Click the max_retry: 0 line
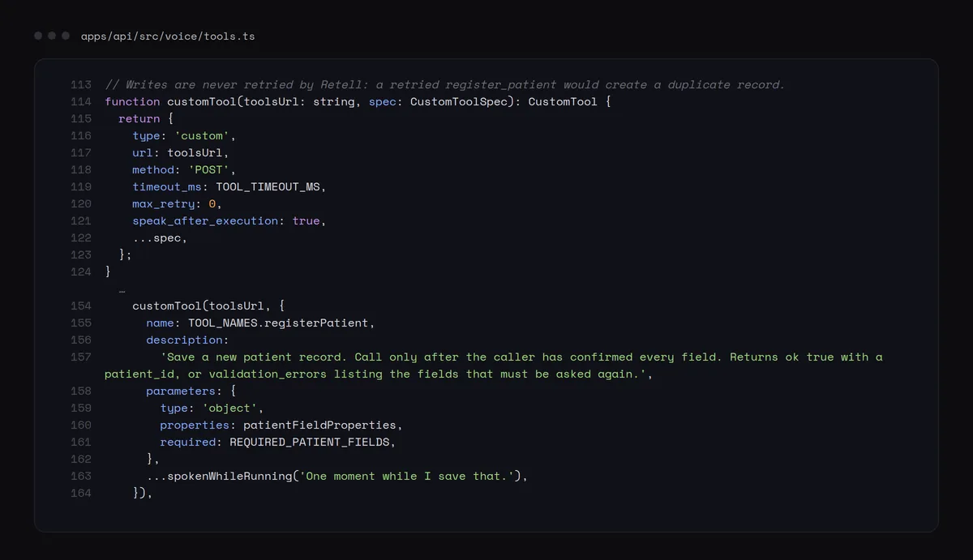The image size is (973, 560). point(177,203)
